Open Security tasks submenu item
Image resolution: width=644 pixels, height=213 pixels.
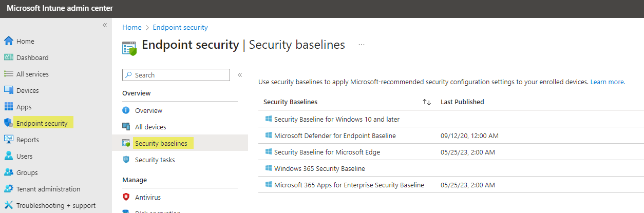155,160
